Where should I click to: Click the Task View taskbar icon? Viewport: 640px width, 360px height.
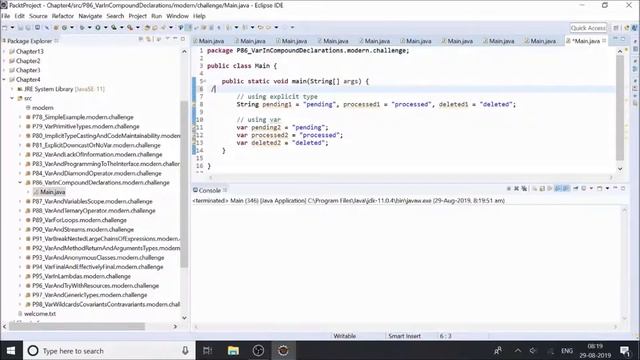click(207, 350)
